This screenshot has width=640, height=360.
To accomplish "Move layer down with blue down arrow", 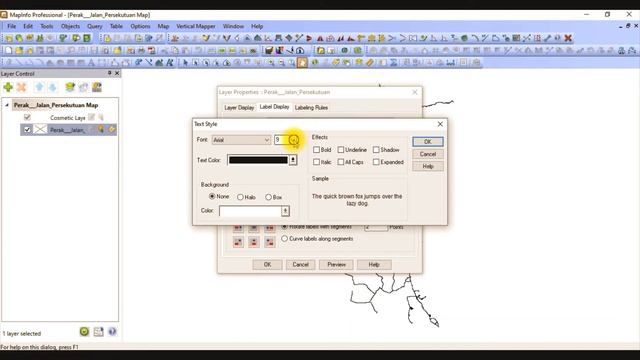I will pos(53,87).
